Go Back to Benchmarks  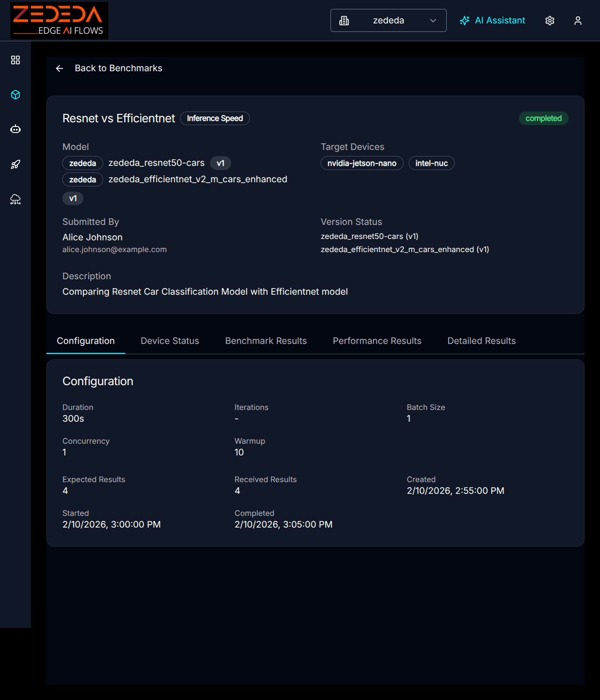(x=118, y=68)
